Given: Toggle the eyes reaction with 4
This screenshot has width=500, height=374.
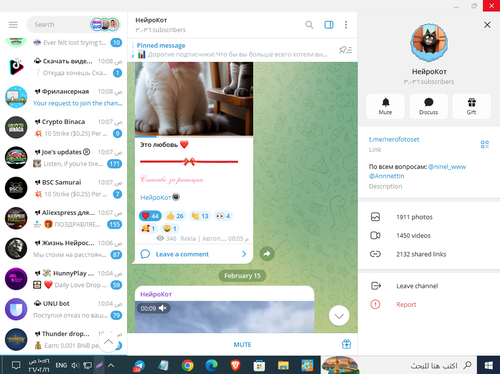Looking at the screenshot, I should tap(223, 216).
